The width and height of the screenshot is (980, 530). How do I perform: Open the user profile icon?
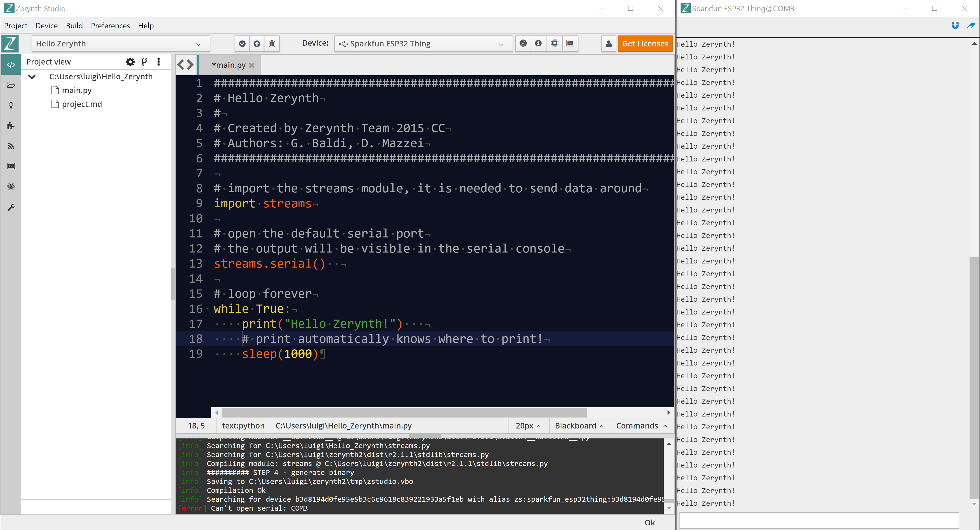(608, 44)
